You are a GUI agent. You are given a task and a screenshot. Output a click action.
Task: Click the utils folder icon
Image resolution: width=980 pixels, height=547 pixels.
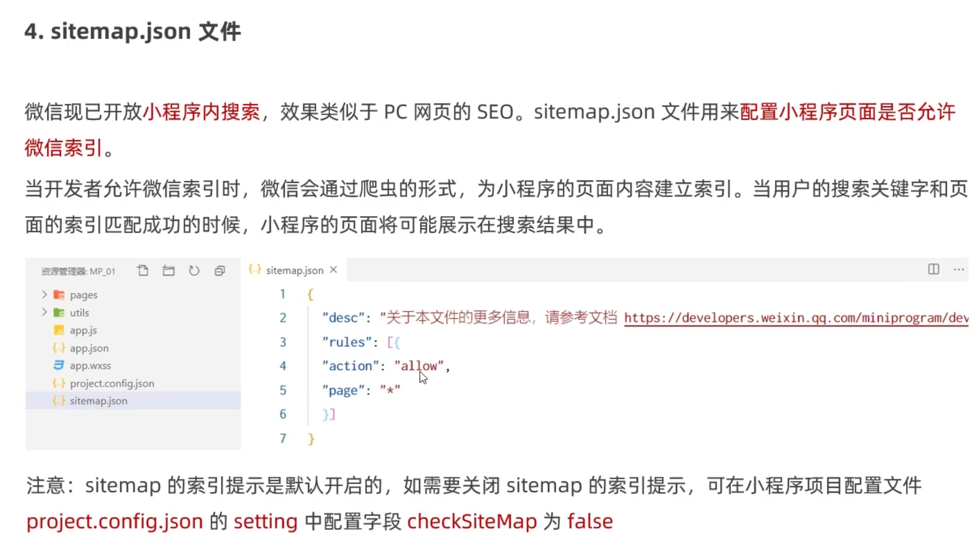coord(59,313)
